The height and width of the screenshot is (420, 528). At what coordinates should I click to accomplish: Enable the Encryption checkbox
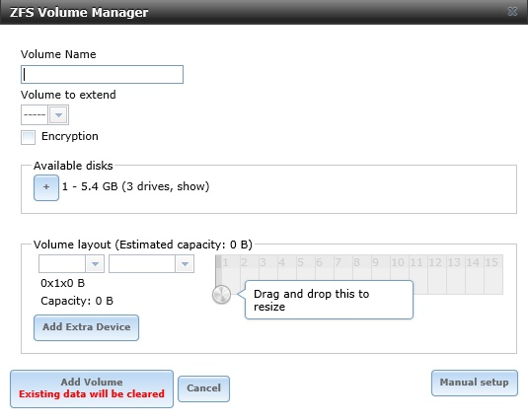[x=28, y=137]
